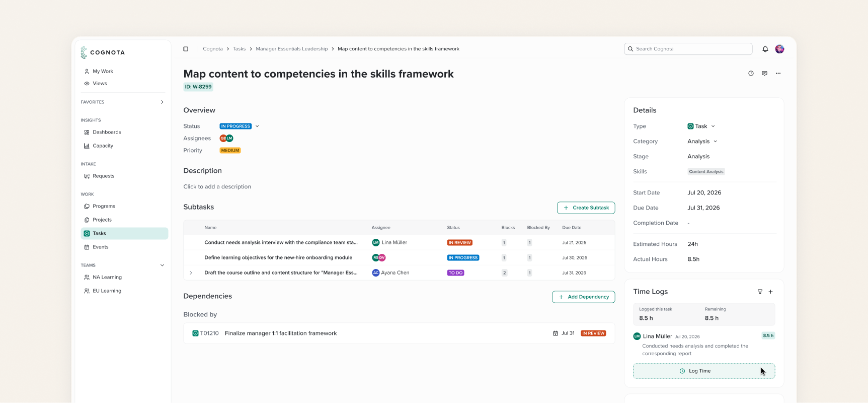Collapse the Teams section
This screenshot has width=868, height=403.
162,265
